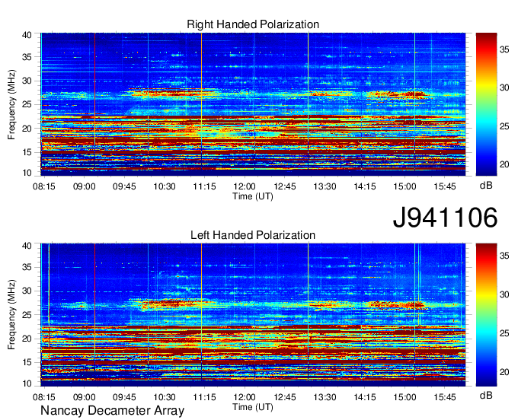Click the "Right Handed Polarization" plot title
This screenshot has width=518, height=420.
click(253, 24)
